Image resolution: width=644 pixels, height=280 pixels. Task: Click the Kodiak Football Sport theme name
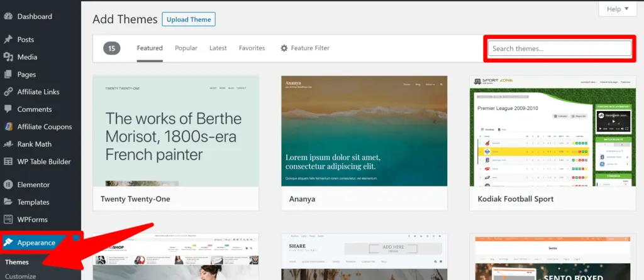point(516,199)
